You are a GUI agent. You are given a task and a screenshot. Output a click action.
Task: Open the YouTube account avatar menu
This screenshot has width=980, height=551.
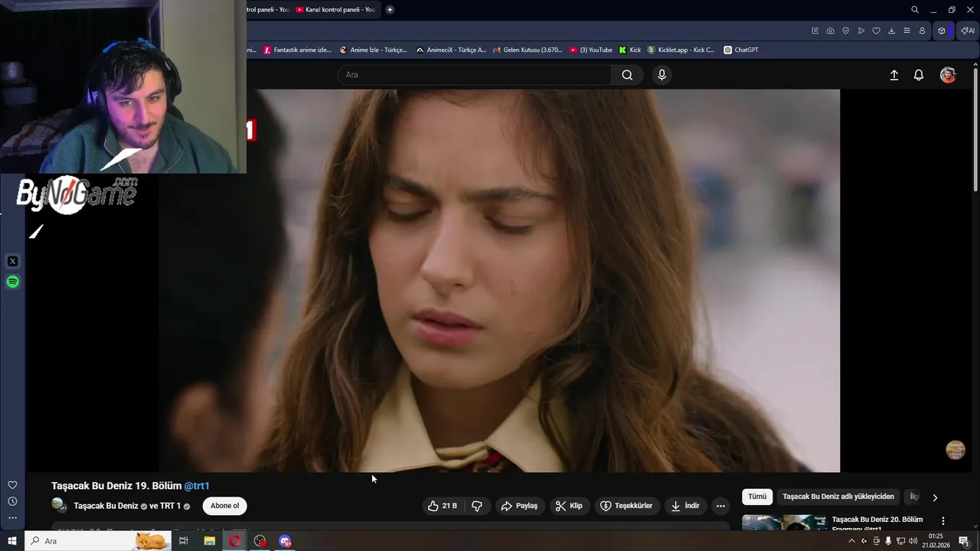pyautogui.click(x=948, y=75)
